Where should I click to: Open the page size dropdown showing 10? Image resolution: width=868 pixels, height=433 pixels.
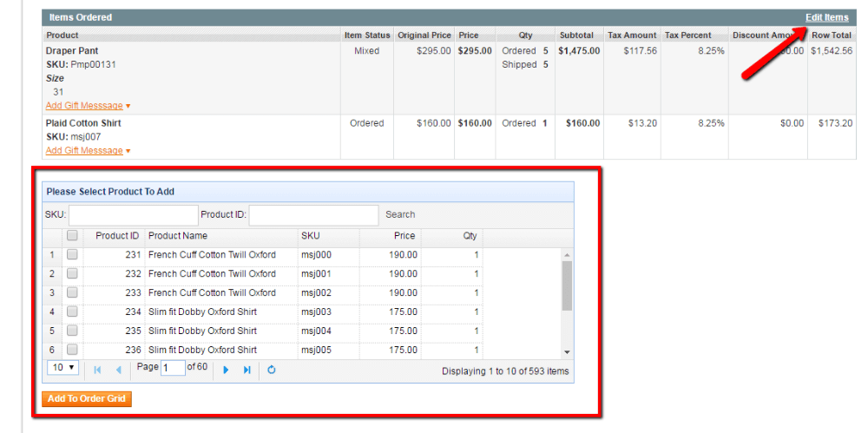point(63,368)
